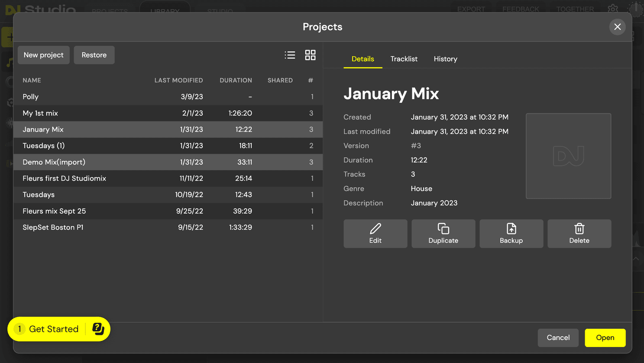Image resolution: width=644 pixels, height=363 pixels.
Task: Sort by SHARED column header
Action: pos(280,81)
